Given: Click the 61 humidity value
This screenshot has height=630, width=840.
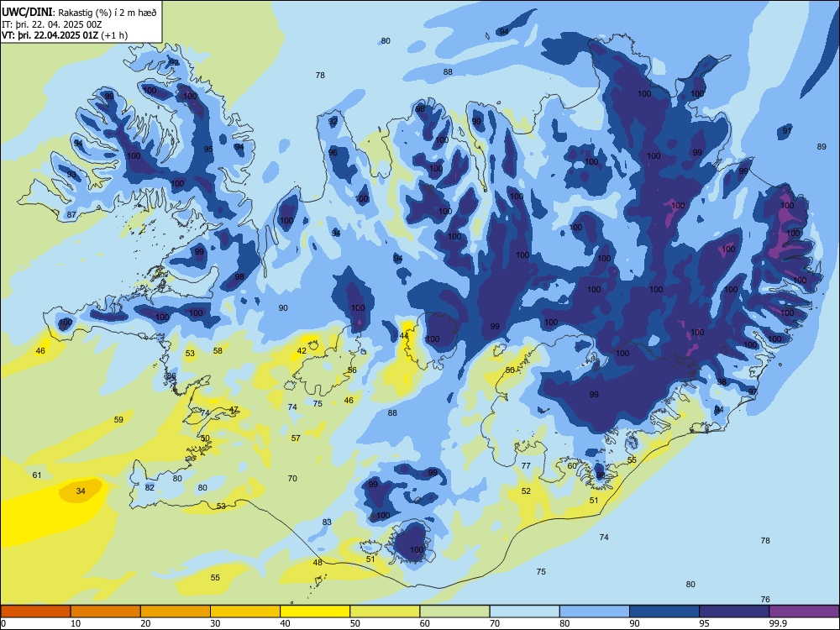Looking at the screenshot, I should 37,475.
